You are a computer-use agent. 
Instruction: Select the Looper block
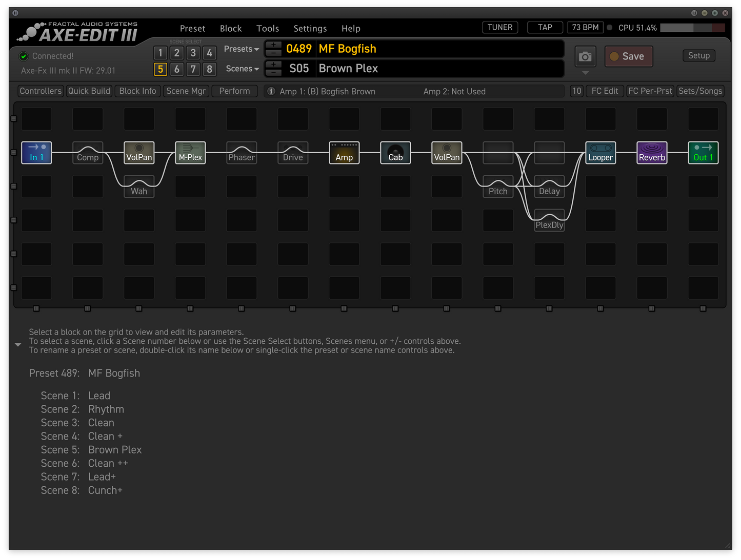600,153
